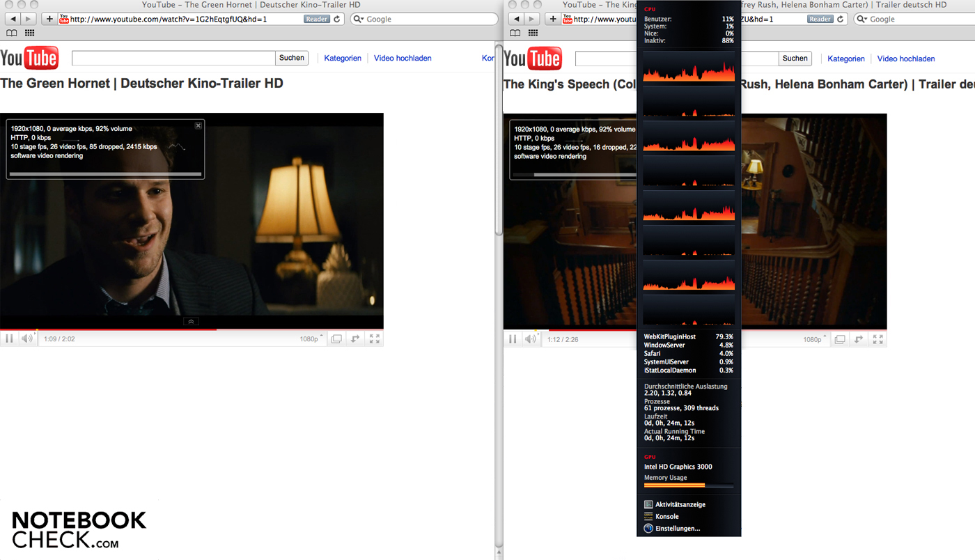This screenshot has height=560, width=975.
Task: Add bookmark plus button in Green Hornet window
Action: click(x=49, y=19)
